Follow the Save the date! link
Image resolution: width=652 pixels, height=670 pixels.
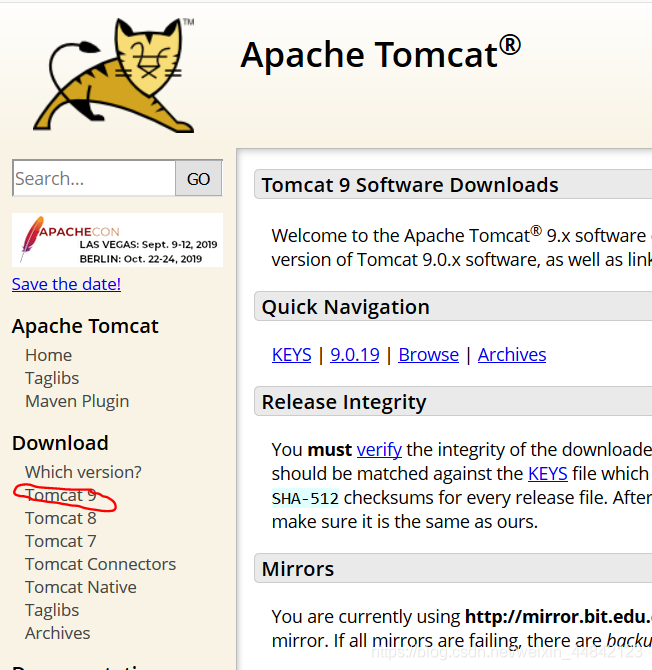[66, 284]
